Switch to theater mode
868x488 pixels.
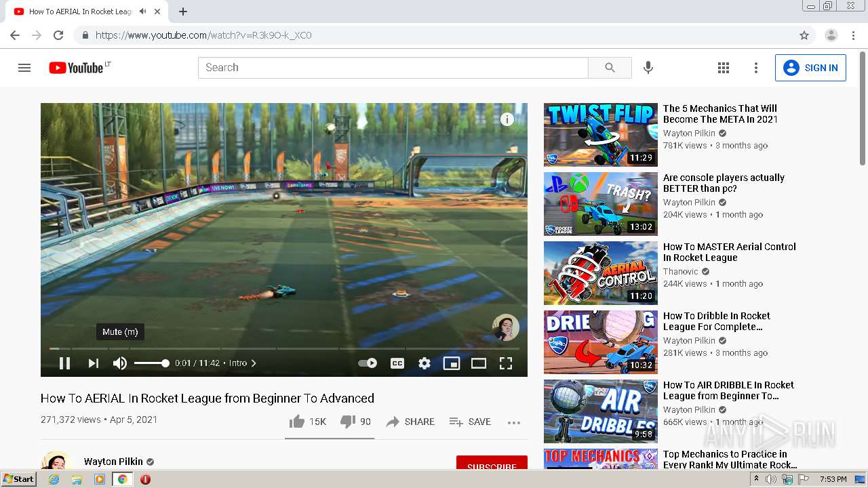479,363
